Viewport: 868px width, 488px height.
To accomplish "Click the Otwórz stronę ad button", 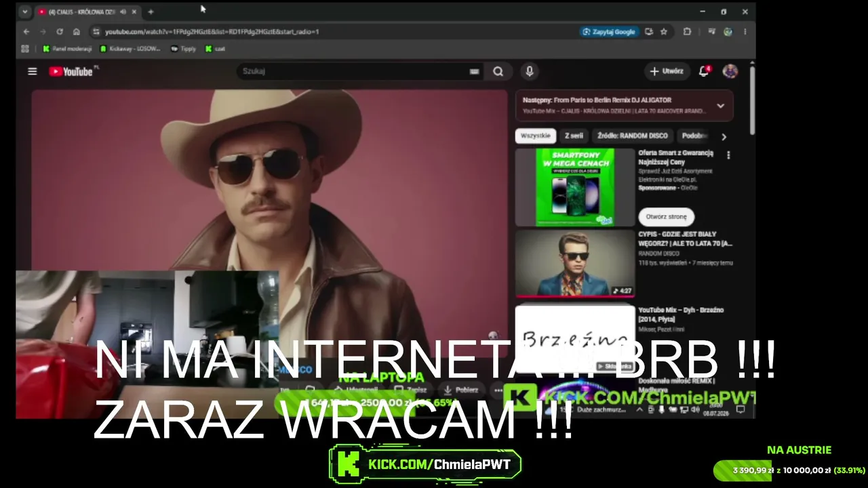I will click(666, 217).
